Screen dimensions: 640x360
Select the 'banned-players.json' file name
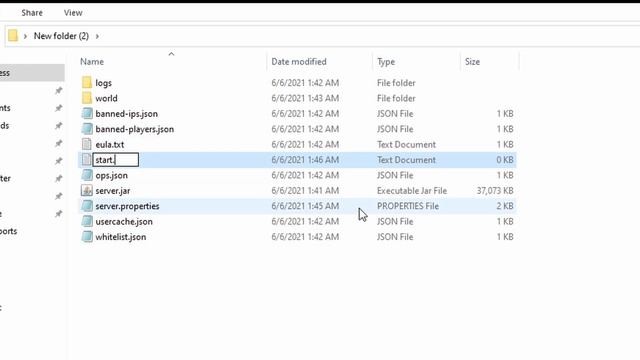pos(135,129)
